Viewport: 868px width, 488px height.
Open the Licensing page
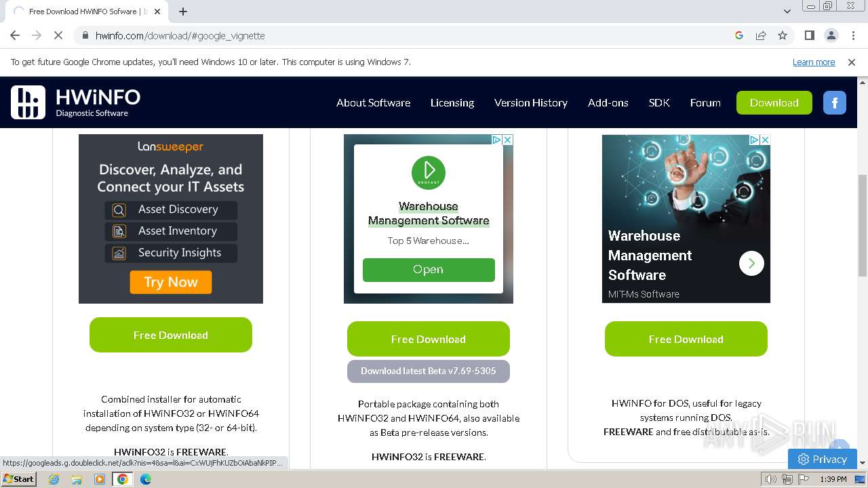[x=452, y=103]
